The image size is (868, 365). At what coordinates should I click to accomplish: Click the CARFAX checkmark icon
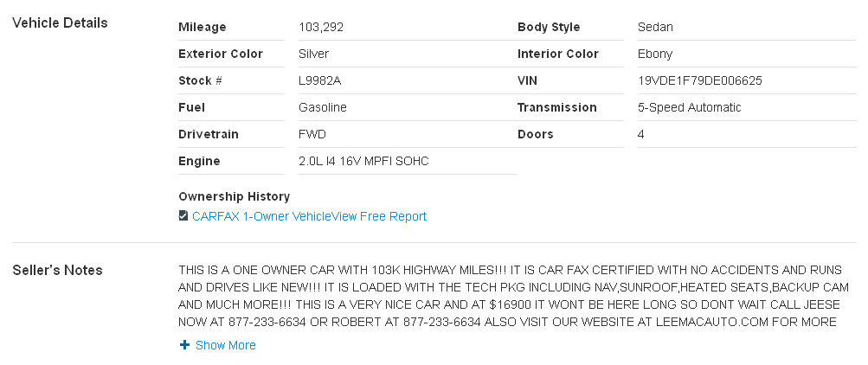pyautogui.click(x=183, y=216)
